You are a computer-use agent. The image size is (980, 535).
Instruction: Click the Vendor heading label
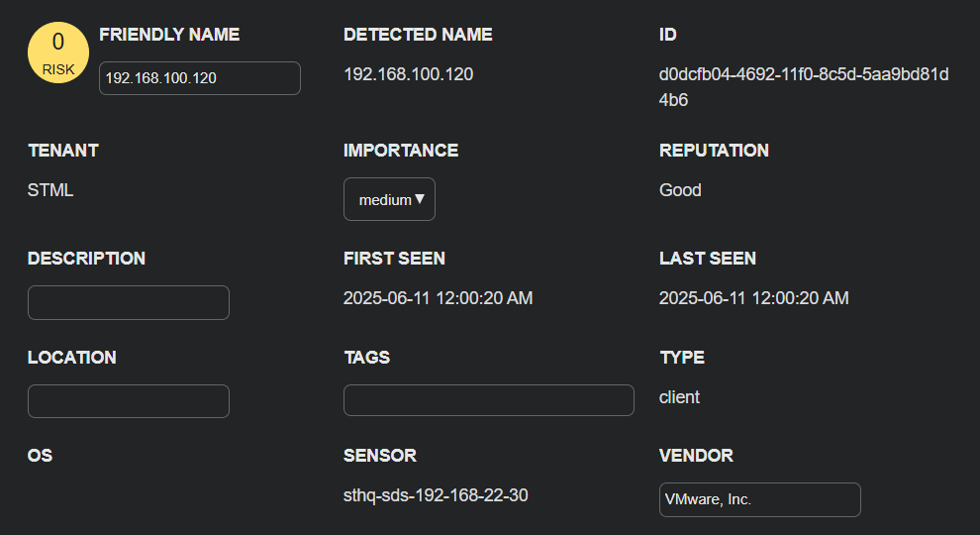point(696,456)
